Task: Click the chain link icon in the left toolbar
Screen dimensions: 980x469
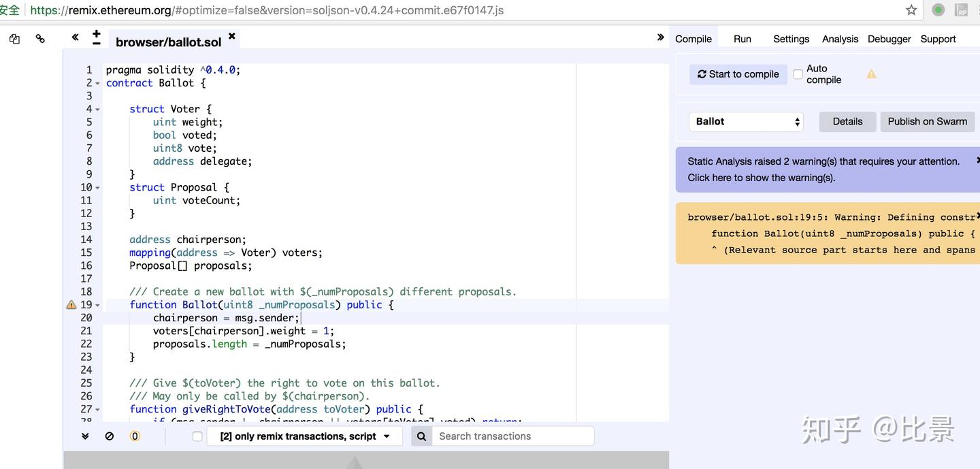Action: coord(40,39)
